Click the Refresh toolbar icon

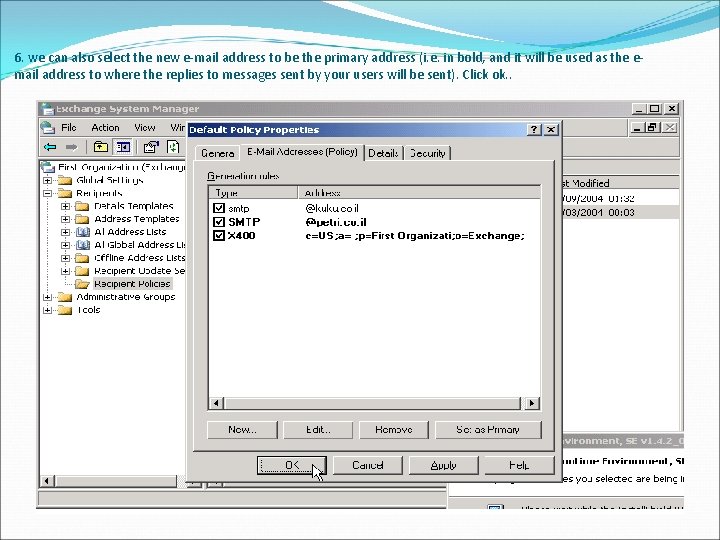click(x=173, y=147)
